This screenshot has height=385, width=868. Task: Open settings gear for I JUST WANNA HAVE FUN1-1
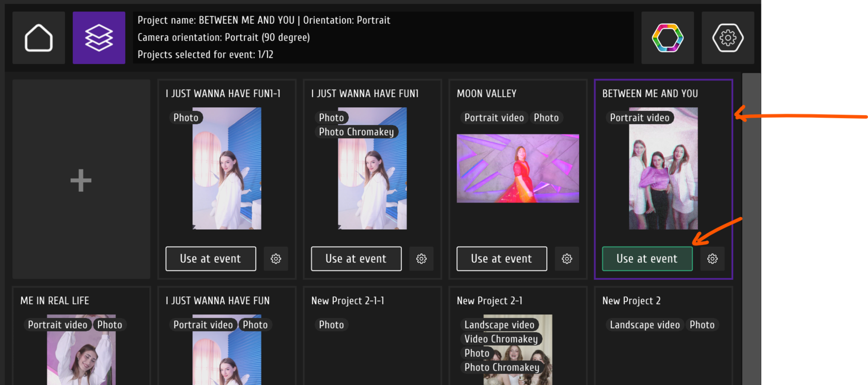click(276, 259)
